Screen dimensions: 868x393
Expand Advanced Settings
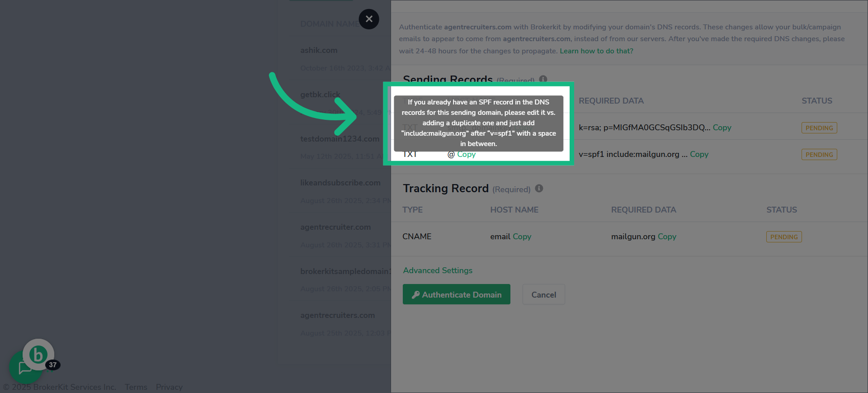tap(438, 270)
